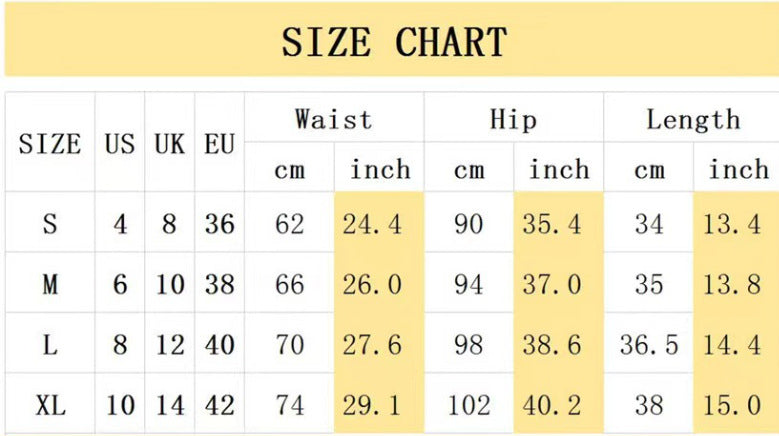Viewport: 779px width, 436px height.
Task: Select the XL size row label
Action: click(x=50, y=406)
